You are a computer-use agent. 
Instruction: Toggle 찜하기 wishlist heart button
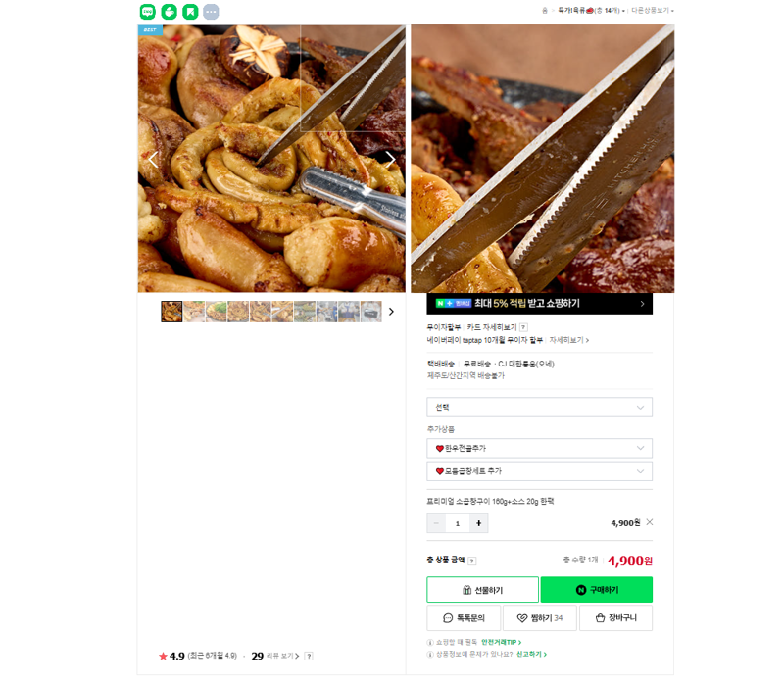click(540, 618)
